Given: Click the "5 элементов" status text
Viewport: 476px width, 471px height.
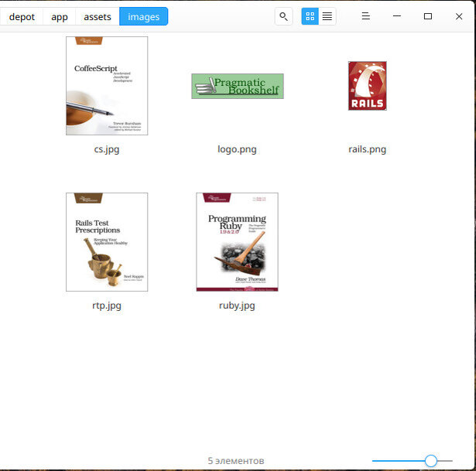Looking at the screenshot, I should (x=236, y=461).
